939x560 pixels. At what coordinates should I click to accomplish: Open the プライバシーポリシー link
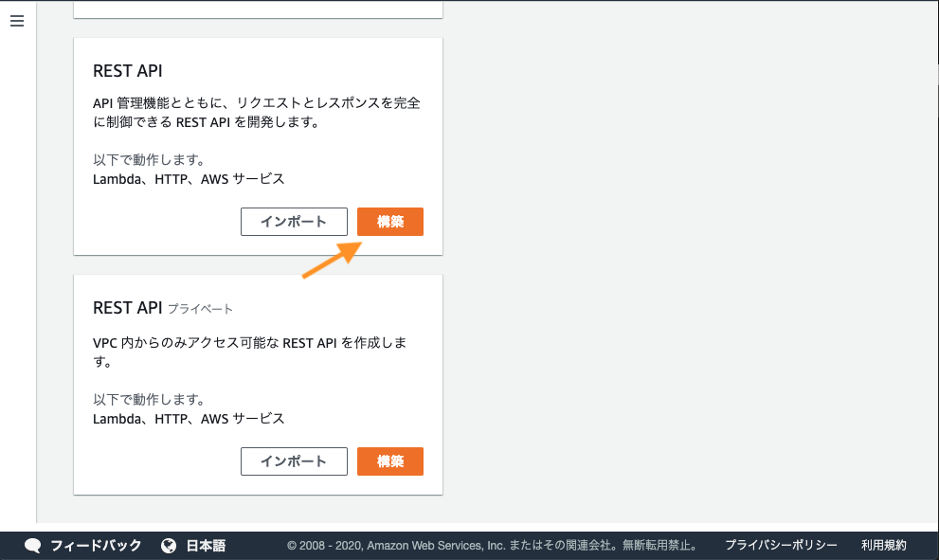coord(781,546)
